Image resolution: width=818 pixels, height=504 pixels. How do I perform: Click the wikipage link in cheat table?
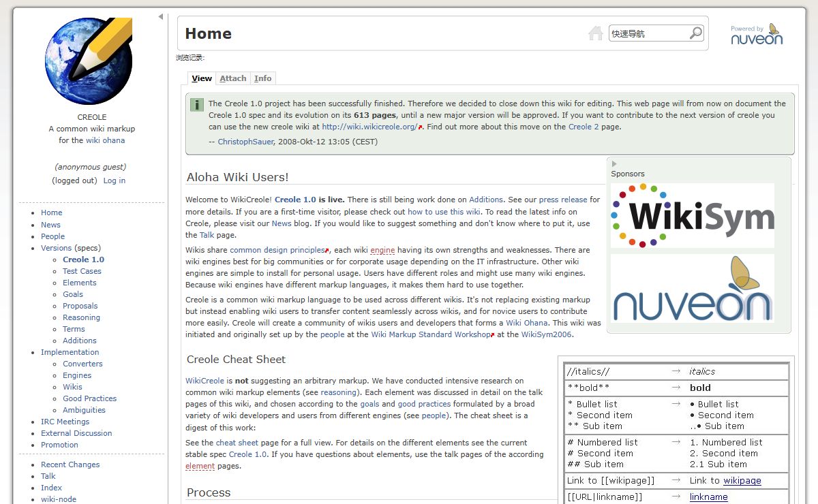742,481
